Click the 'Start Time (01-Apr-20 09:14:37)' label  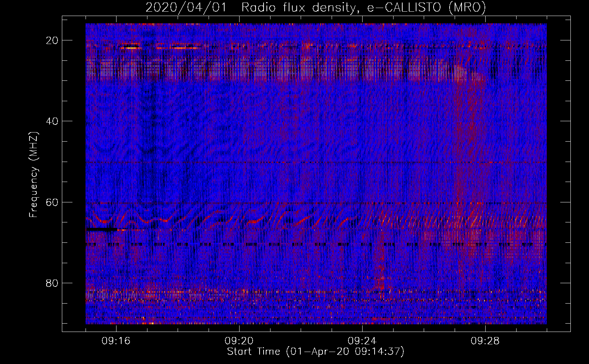(x=316, y=352)
